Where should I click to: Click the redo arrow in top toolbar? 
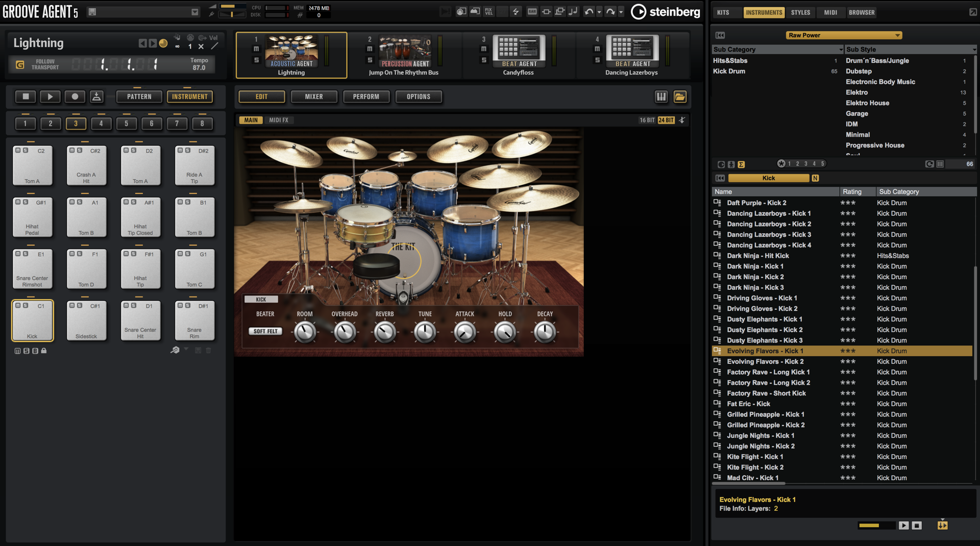pos(610,12)
